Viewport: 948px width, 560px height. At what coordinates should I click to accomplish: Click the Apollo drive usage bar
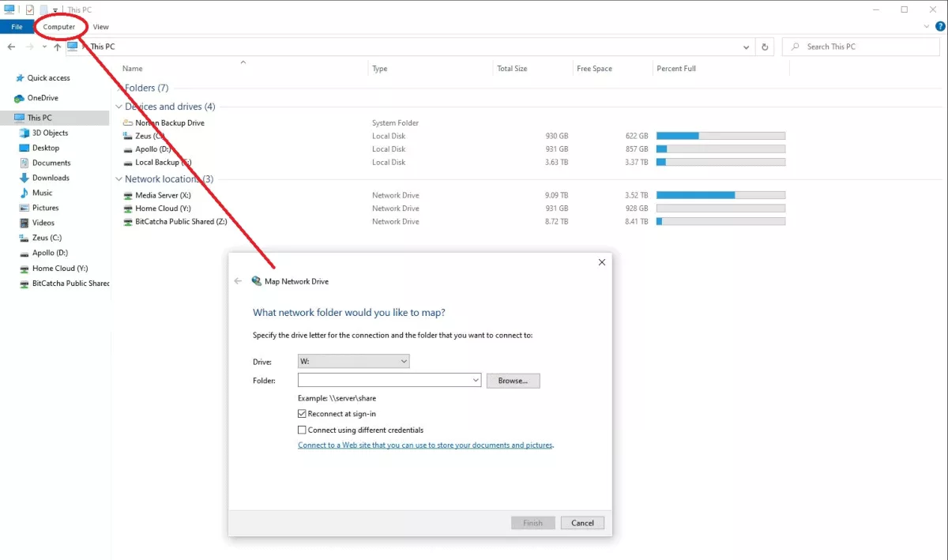point(720,149)
